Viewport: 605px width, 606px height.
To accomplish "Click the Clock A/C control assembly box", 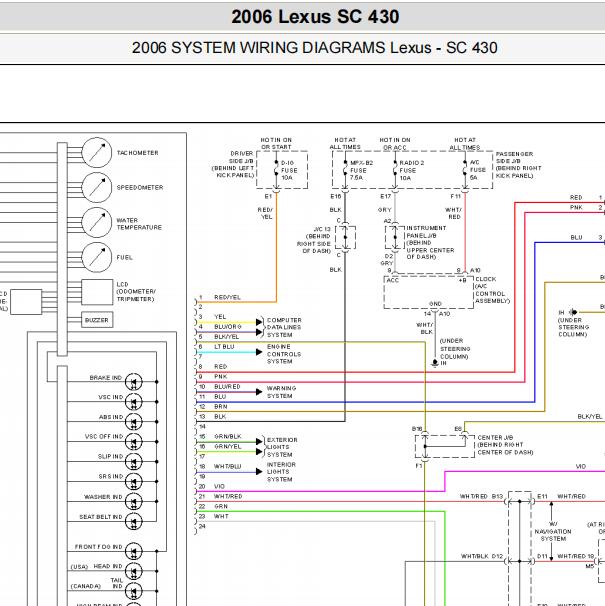I will 428,292.
